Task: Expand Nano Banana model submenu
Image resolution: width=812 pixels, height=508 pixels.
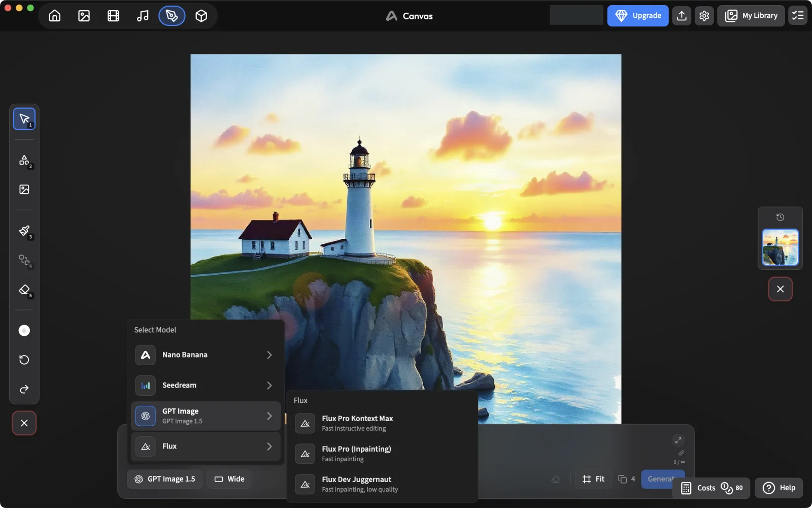Action: click(x=206, y=355)
